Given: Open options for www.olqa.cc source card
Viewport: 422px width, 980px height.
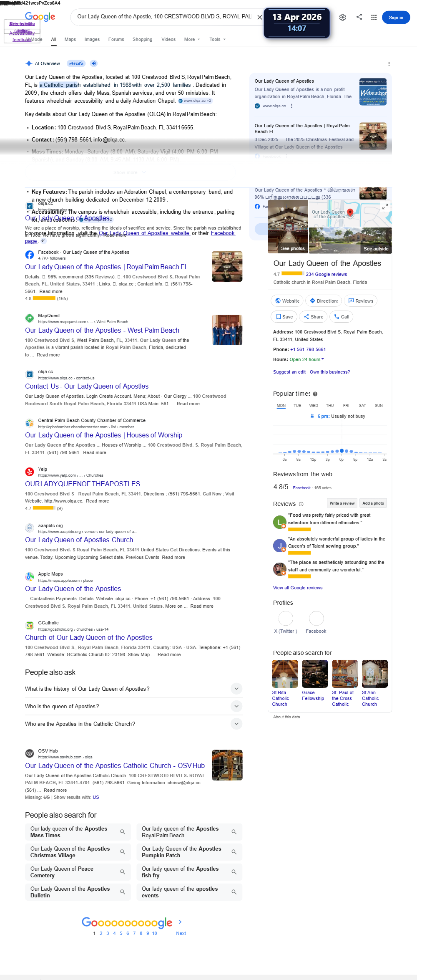Looking at the screenshot, I should (291, 106).
